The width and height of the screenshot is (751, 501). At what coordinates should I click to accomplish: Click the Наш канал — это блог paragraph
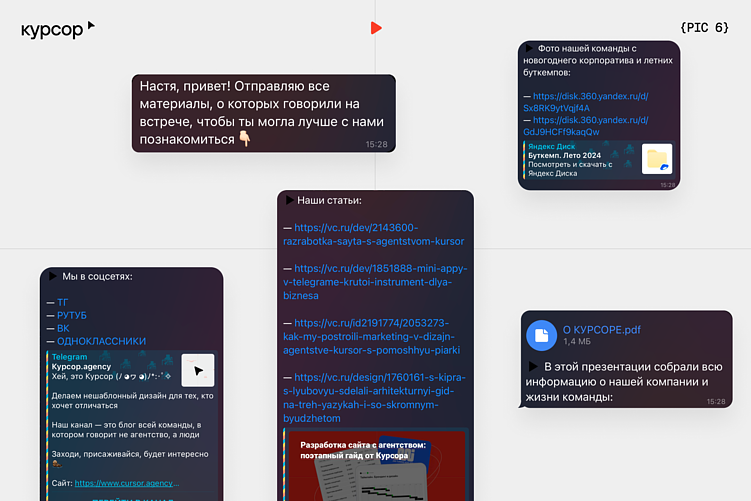[x=126, y=430]
